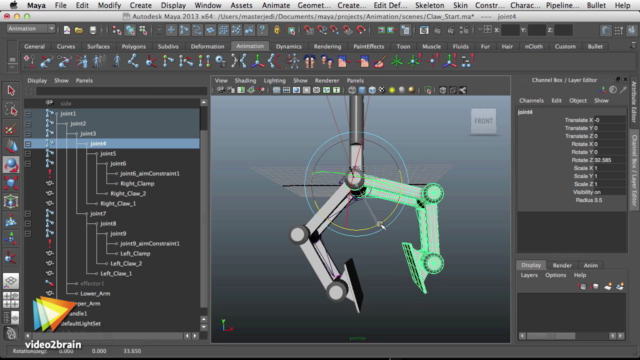Open the Attribute Editor side tab

tap(634, 102)
